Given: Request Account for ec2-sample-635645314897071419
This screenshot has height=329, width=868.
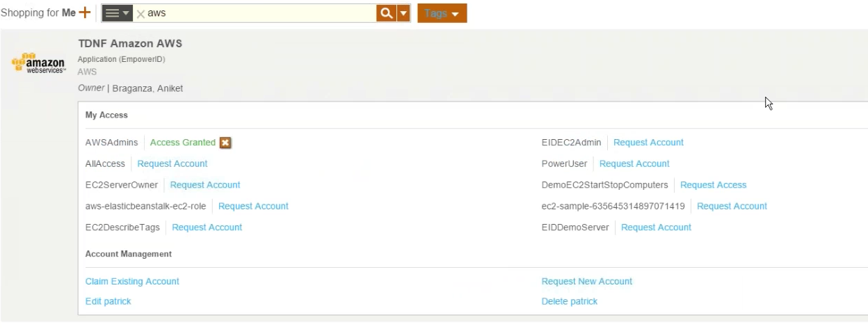Looking at the screenshot, I should [x=732, y=206].
